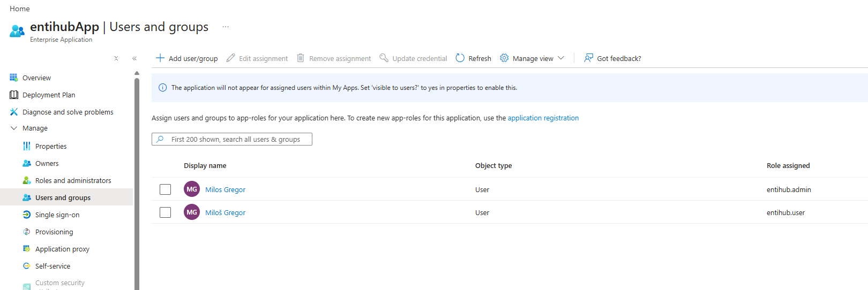Click the search magnifier icon
868x290 pixels.
pos(160,139)
